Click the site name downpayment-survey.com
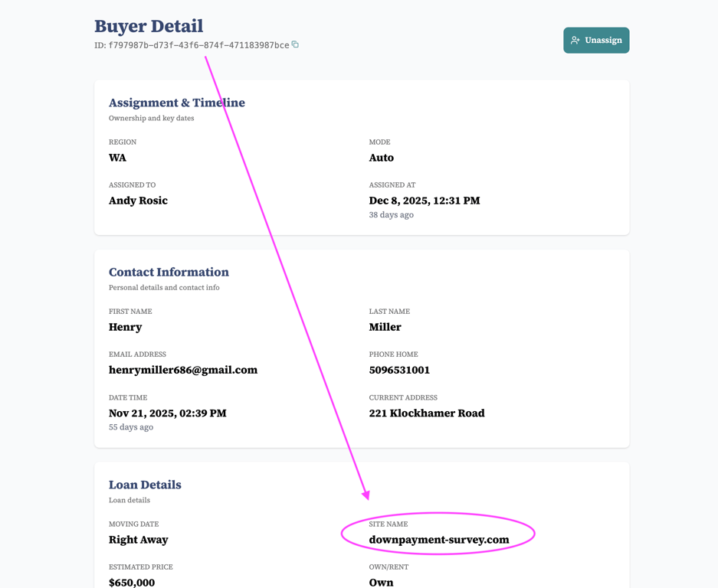718x588 pixels. [439, 540]
